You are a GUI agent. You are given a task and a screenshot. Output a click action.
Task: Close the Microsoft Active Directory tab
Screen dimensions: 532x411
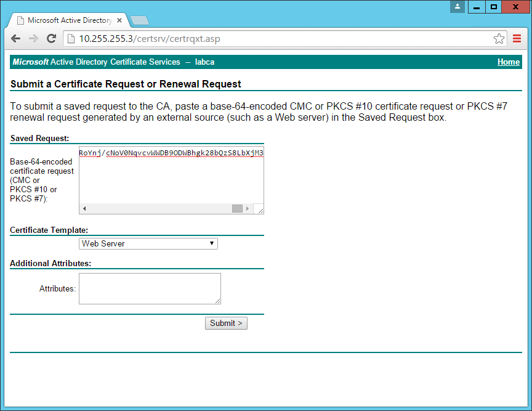[119, 19]
